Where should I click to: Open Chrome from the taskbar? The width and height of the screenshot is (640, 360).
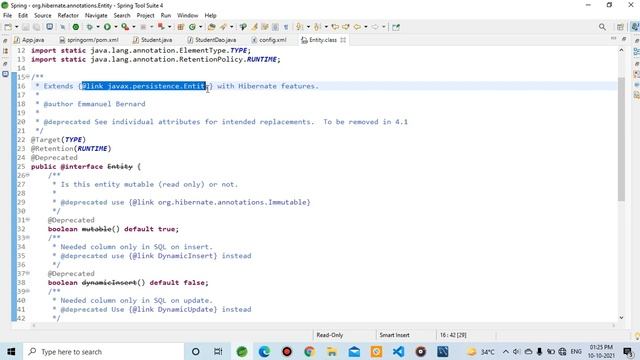tap(309, 351)
